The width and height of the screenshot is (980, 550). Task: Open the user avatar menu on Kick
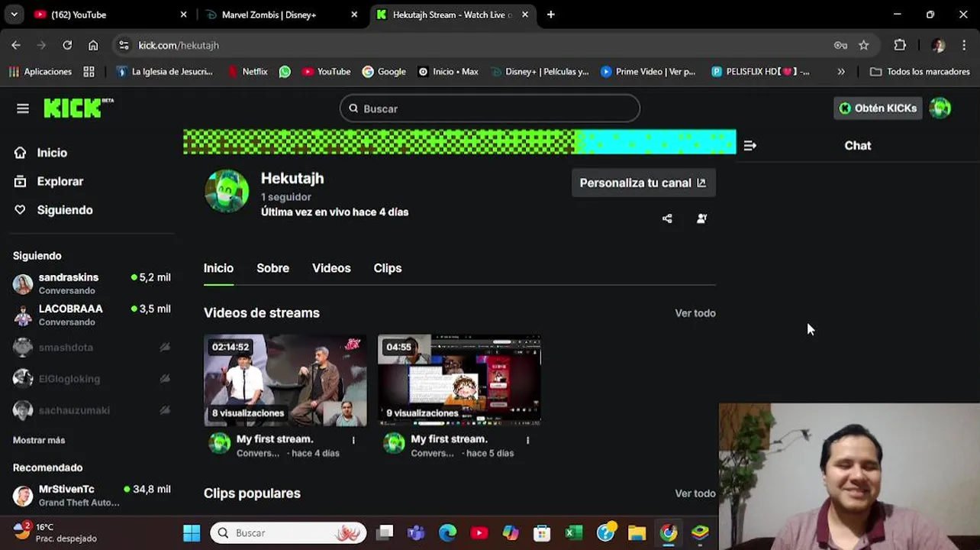coord(940,108)
